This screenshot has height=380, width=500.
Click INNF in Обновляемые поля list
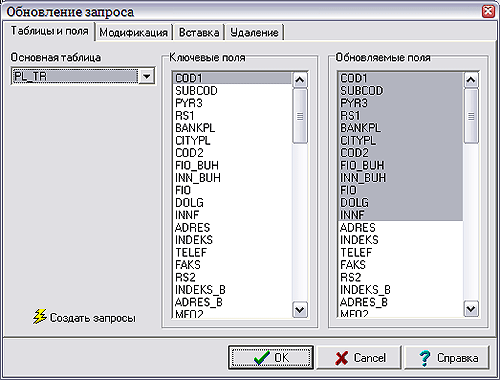pyautogui.click(x=401, y=215)
